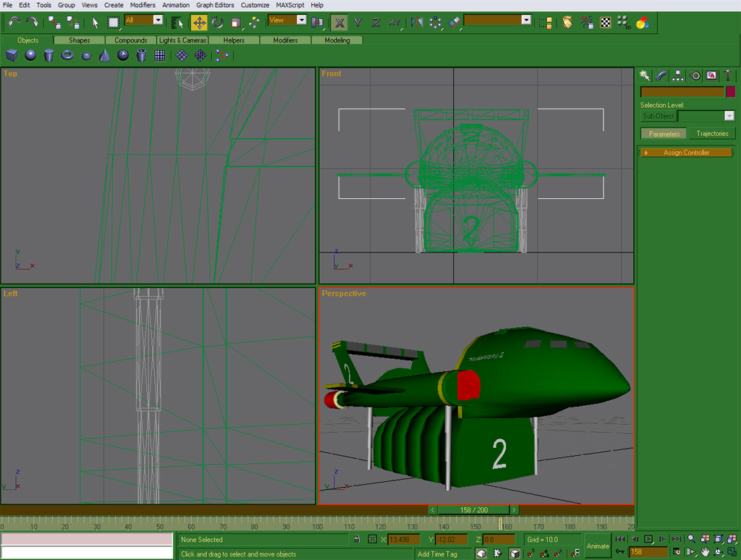Viewport: 741px width, 560px height.
Task: Create a Box primitive from Objects shelf
Action: pos(12,55)
